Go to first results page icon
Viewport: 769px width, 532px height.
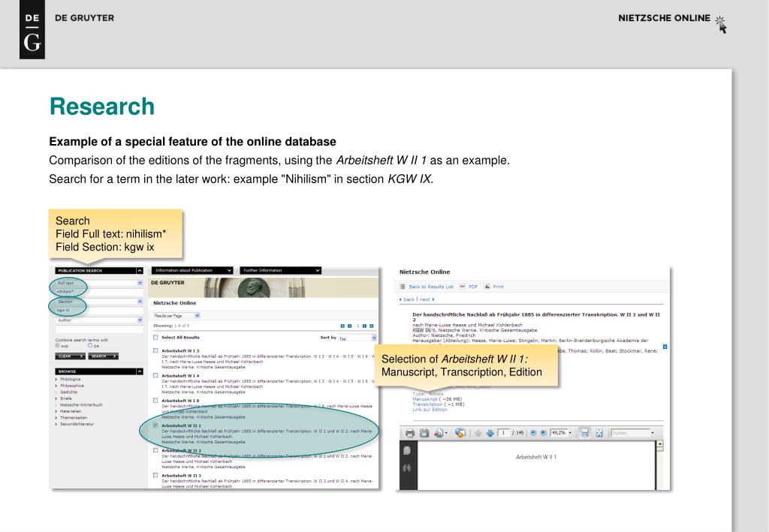coord(342,326)
